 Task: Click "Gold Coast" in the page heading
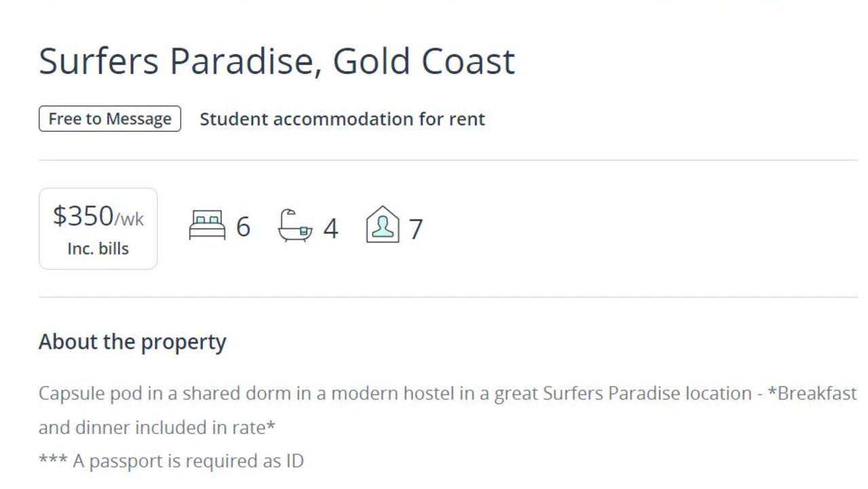point(423,60)
